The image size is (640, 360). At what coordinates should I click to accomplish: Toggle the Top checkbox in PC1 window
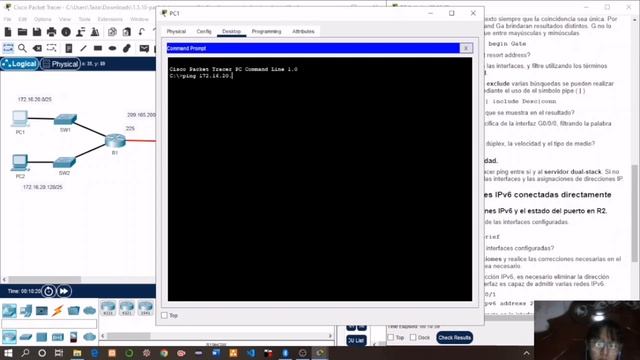click(x=164, y=315)
